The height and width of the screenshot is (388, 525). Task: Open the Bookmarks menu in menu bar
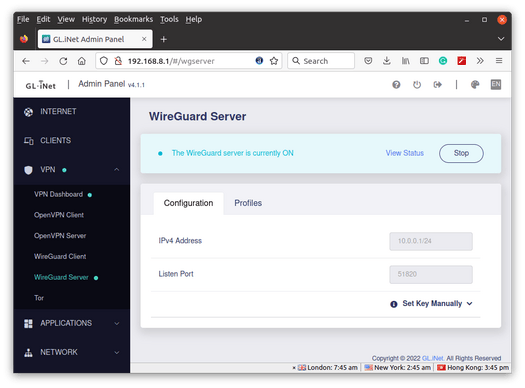133,19
